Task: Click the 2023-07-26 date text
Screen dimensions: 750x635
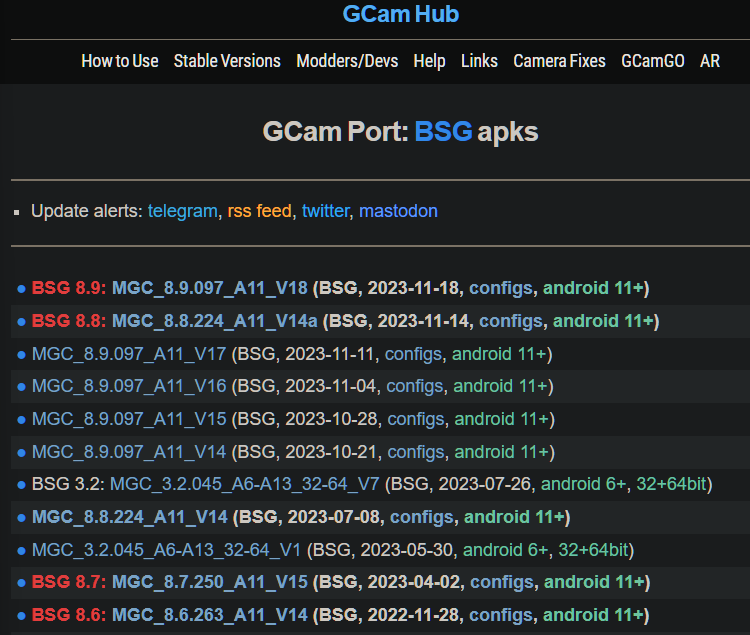Action: pos(485,484)
